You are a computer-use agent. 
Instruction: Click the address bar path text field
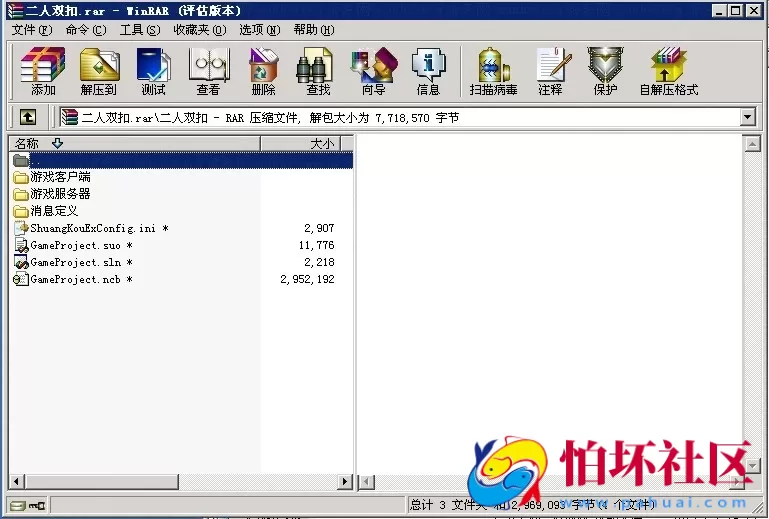(398, 117)
